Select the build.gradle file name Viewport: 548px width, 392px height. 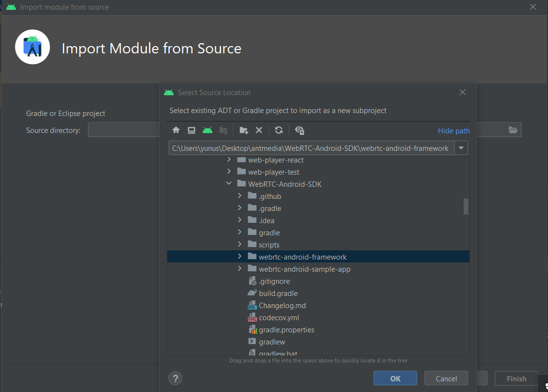pyautogui.click(x=278, y=294)
